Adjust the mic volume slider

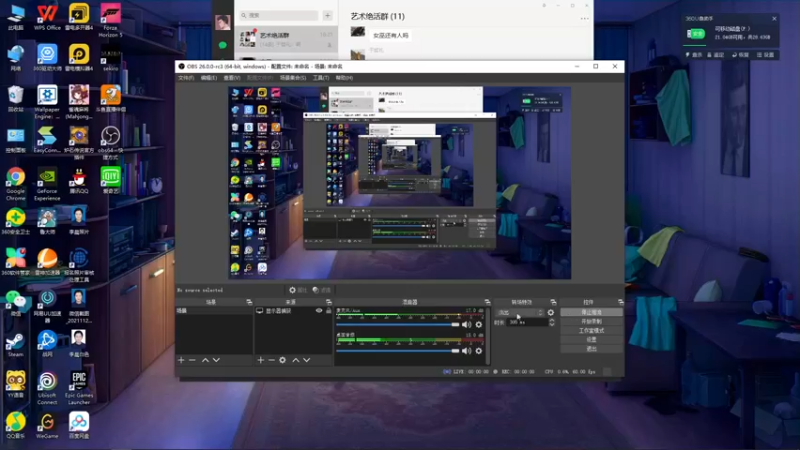[398, 324]
